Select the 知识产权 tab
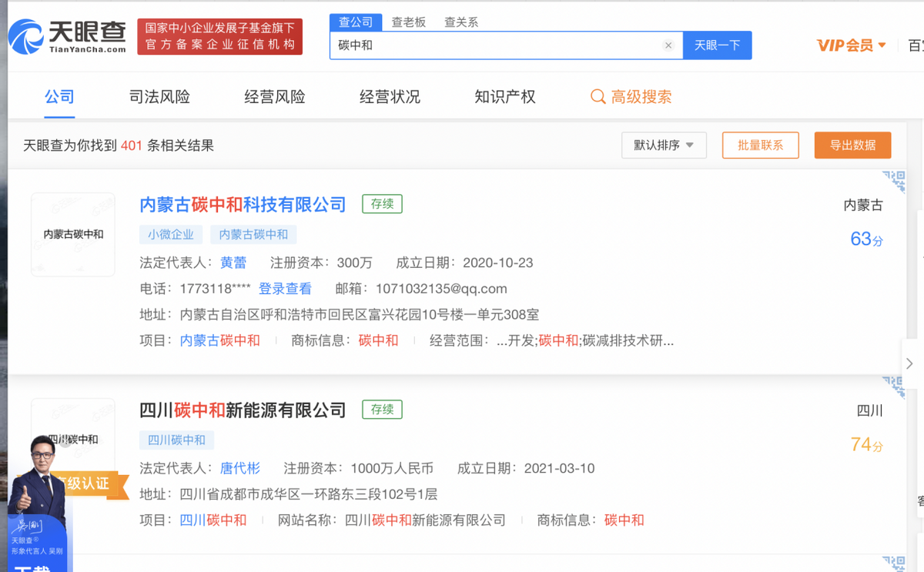This screenshot has height=572, width=924. pos(505,97)
